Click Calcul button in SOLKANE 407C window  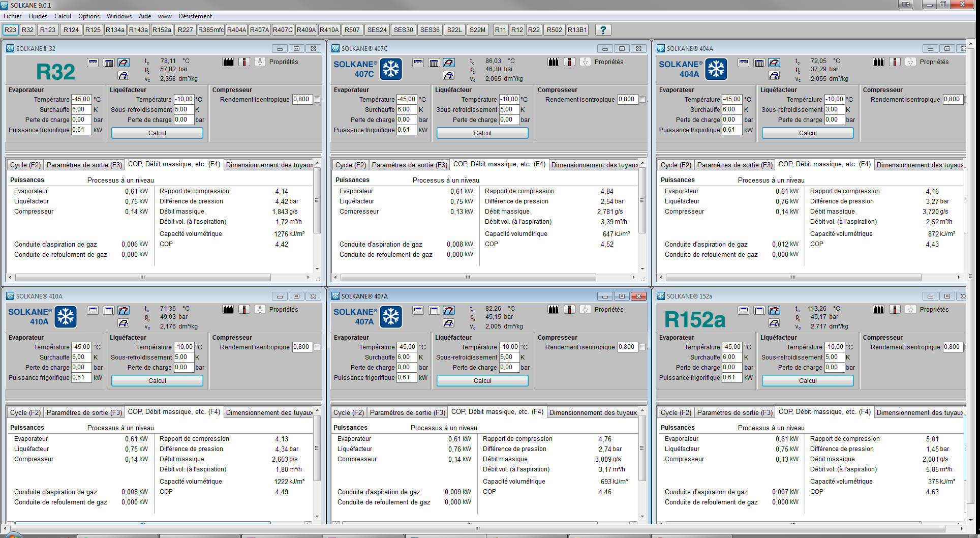482,133
